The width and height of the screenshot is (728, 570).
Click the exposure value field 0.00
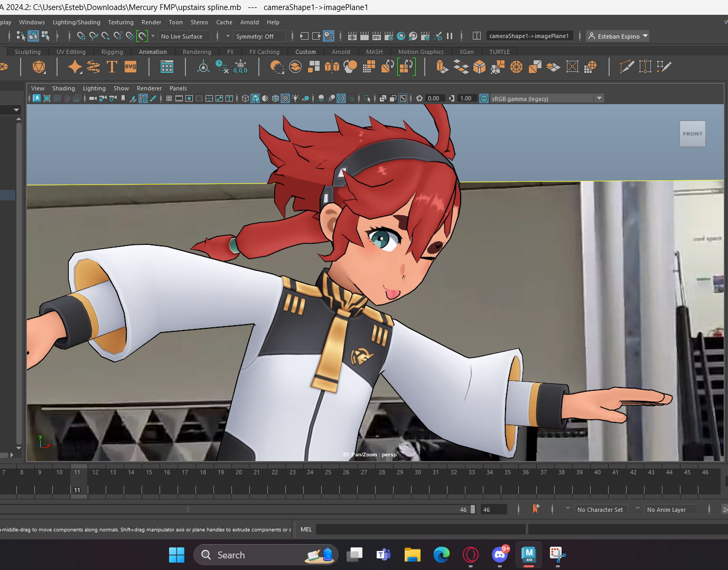point(435,98)
